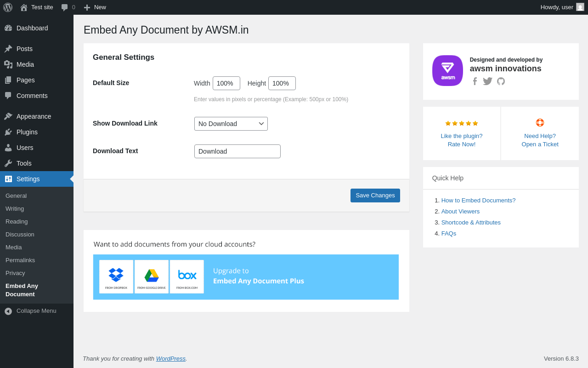Go to the Posts menu
588x368 pixels.
click(x=37, y=49)
